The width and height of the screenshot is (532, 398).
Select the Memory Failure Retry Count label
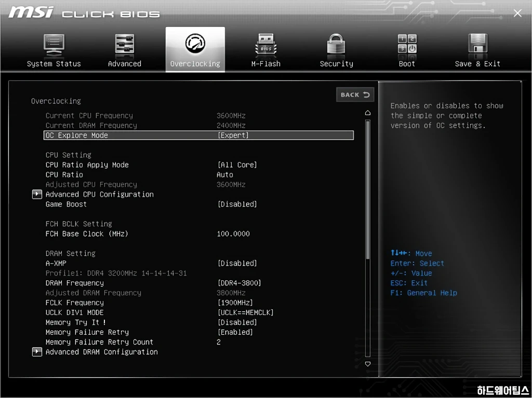[99, 342]
